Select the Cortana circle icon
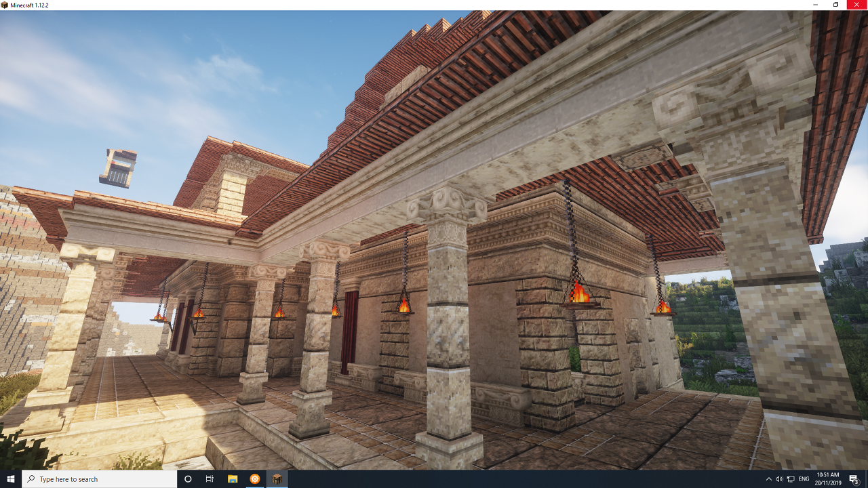The height and width of the screenshot is (488, 868). point(187,479)
